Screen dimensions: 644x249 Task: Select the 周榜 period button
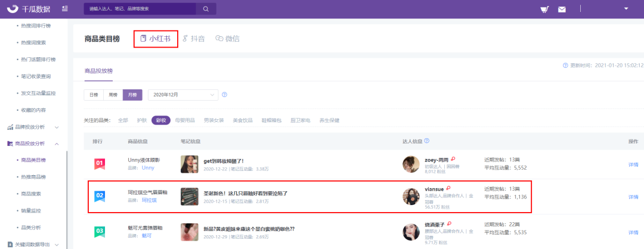click(113, 95)
